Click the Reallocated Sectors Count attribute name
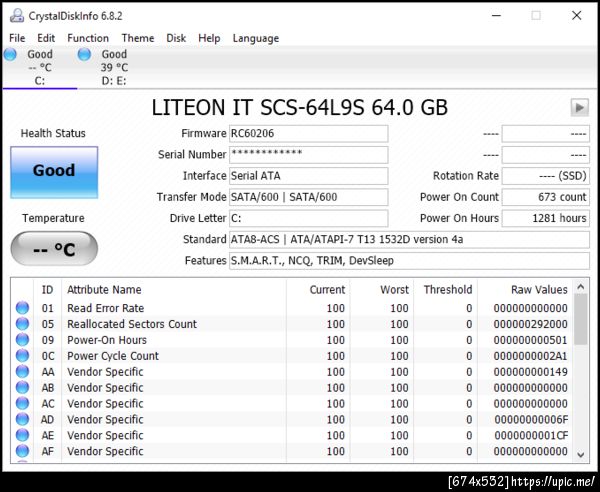600x492 pixels. point(132,324)
